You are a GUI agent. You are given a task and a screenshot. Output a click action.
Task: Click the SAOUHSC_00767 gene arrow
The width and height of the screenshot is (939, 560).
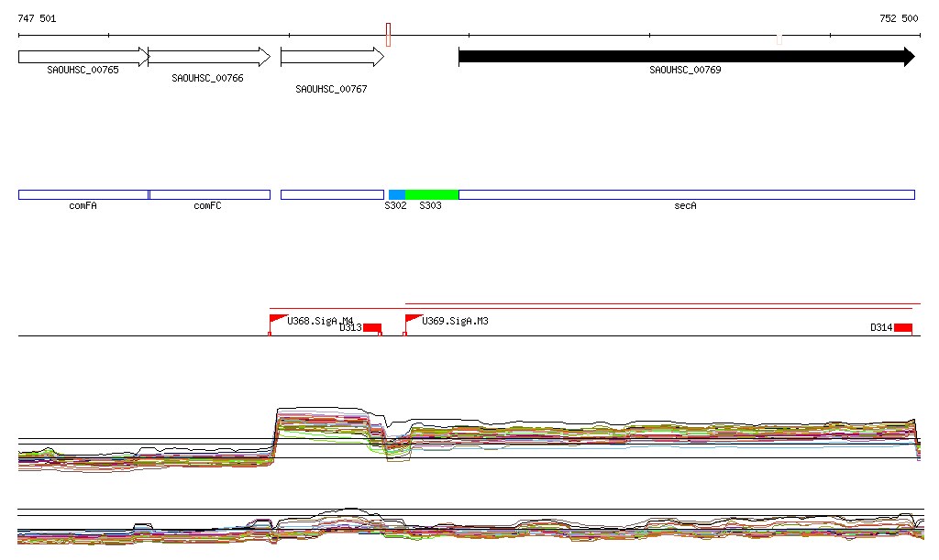(331, 57)
